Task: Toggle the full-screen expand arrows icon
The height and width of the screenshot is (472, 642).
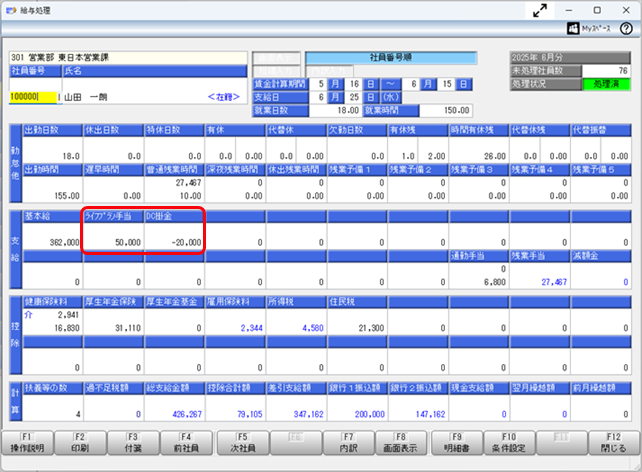Action: coord(540,11)
